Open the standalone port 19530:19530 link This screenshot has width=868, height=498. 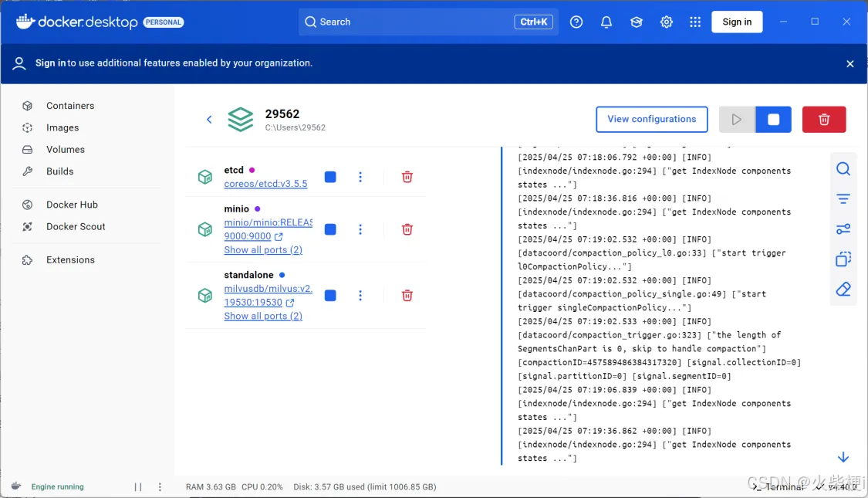pos(253,303)
